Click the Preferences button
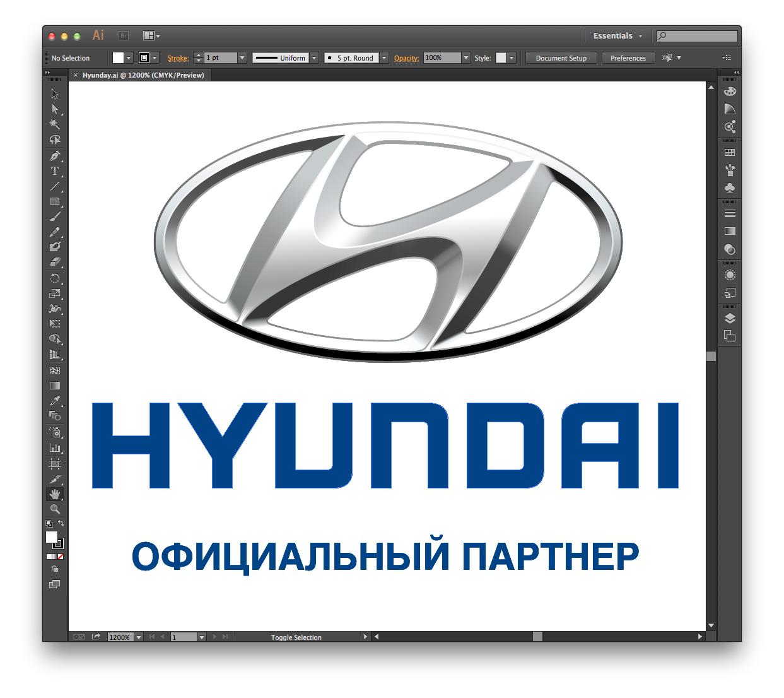The image size is (784, 698). tap(628, 58)
